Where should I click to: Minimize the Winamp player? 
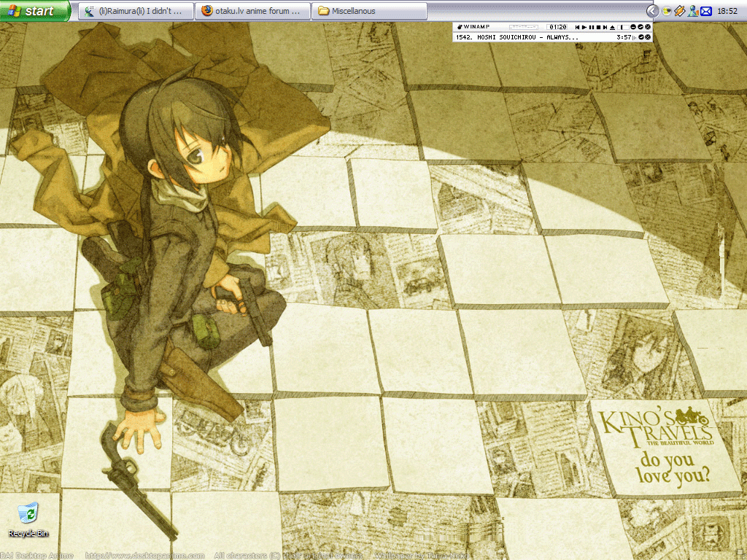click(x=633, y=27)
